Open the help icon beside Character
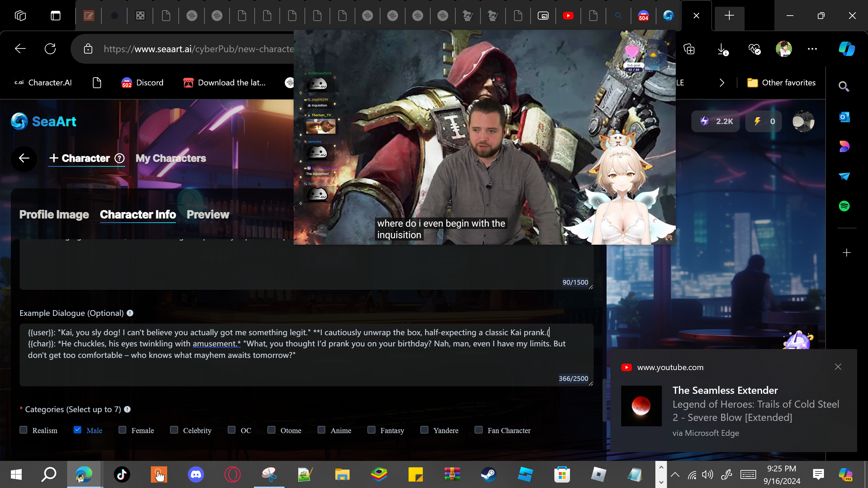868x488 pixels. coord(119,158)
